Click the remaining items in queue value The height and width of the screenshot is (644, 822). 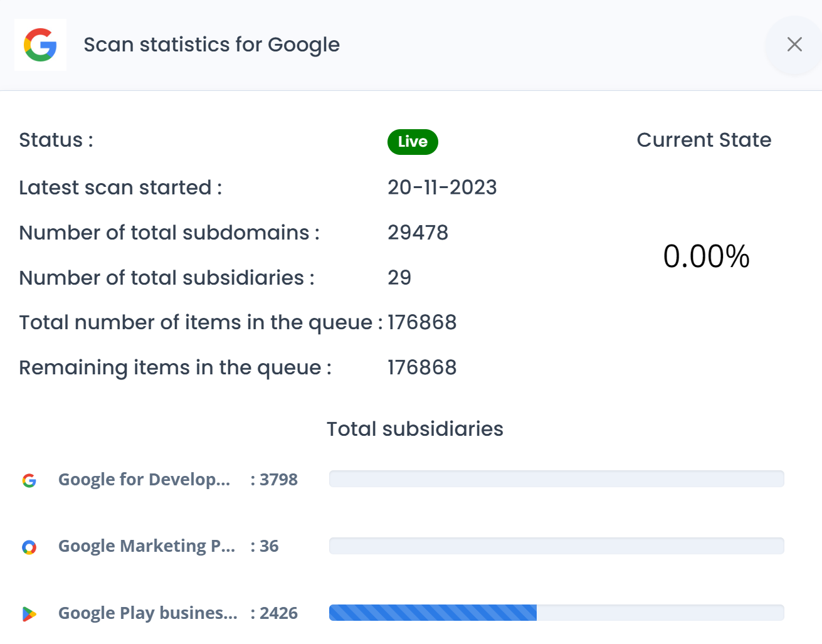pos(422,367)
